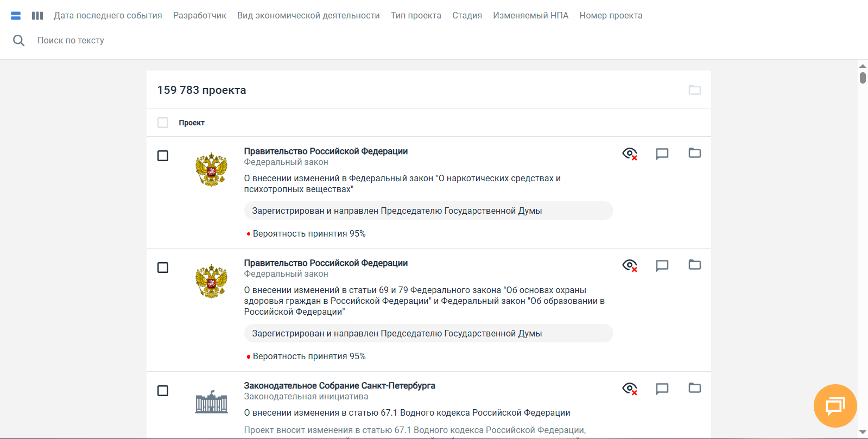Check the box for the Saint Petersburg Assembly project
This screenshot has height=439, width=868.
163,391
